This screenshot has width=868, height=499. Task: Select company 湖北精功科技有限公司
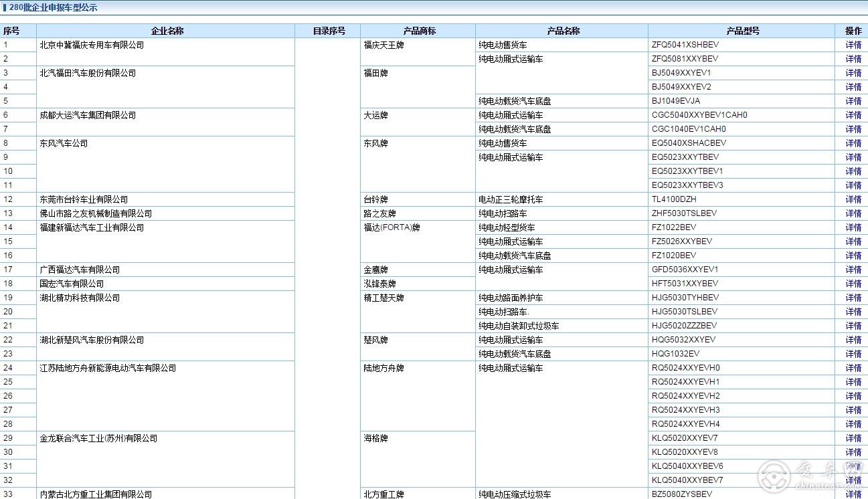click(x=80, y=298)
